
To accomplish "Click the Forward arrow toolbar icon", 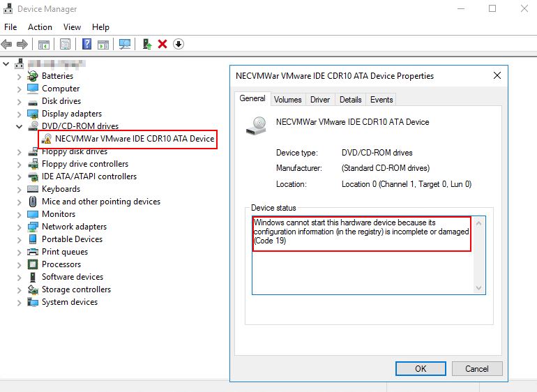I will click(x=22, y=44).
